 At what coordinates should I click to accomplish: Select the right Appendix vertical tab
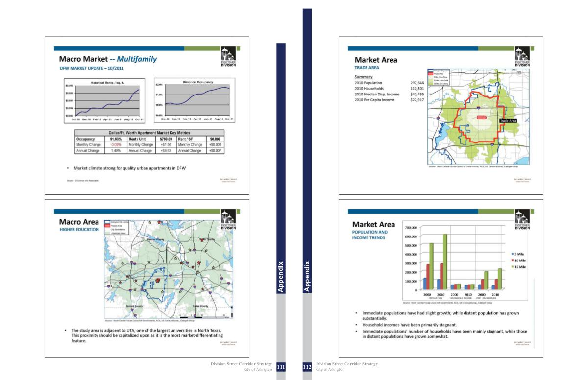coord(307,277)
